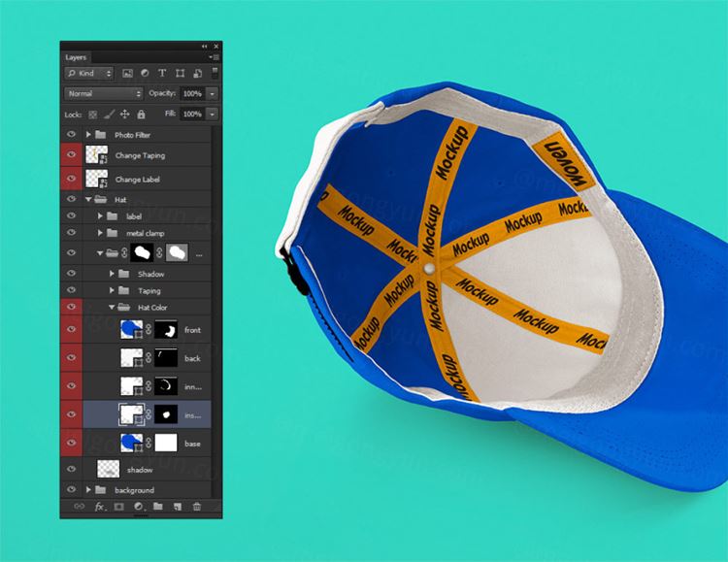Add a layer style using fx icon
This screenshot has width=728, height=562.
[99, 507]
